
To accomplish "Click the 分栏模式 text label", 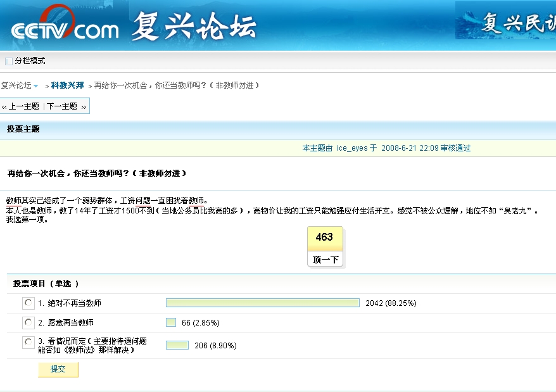I will point(30,61).
